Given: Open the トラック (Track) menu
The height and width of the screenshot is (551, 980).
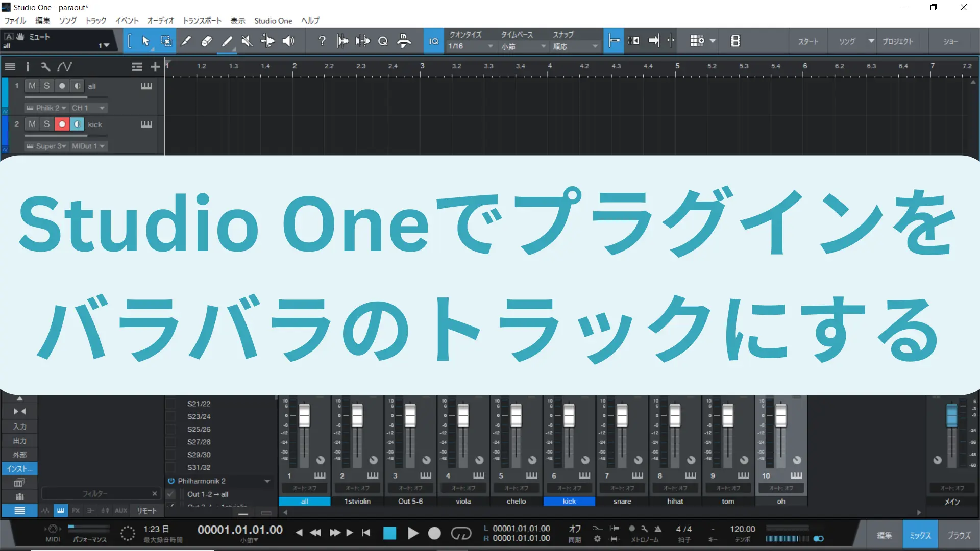Looking at the screenshot, I should (x=95, y=21).
